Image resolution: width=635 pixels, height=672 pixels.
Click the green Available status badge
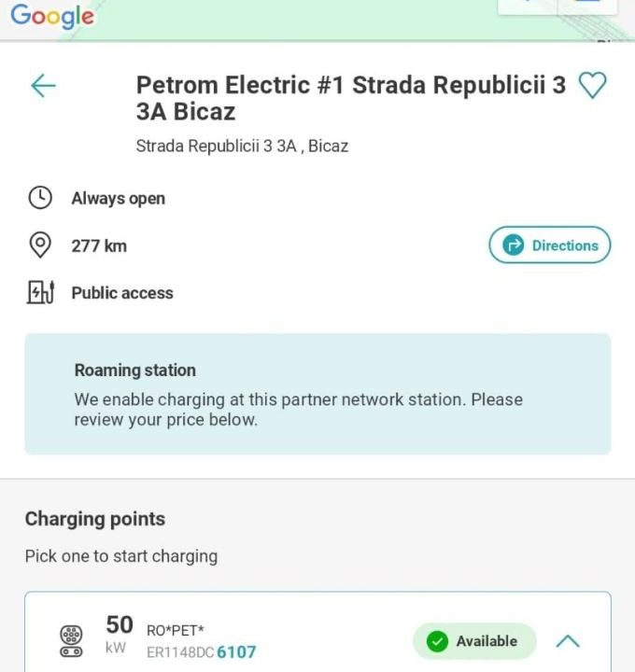pos(474,641)
